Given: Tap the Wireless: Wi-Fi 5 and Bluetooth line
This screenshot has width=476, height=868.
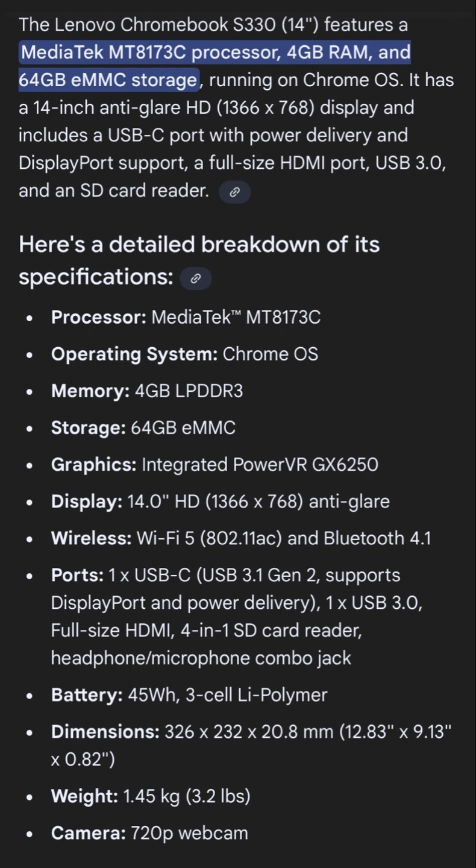Looking at the screenshot, I should click(241, 538).
